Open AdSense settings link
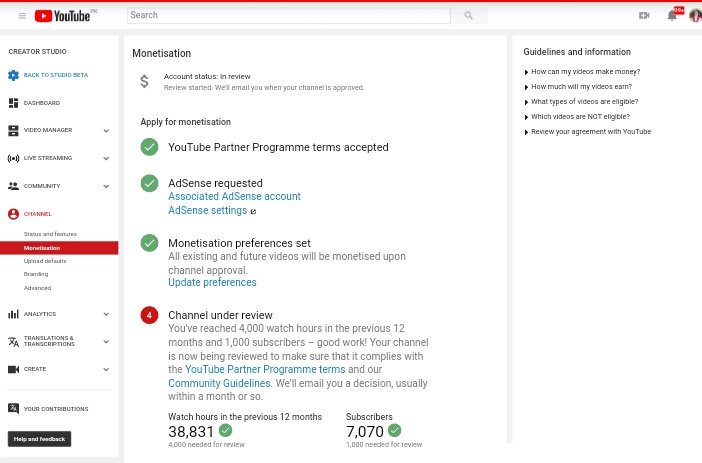Image resolution: width=702 pixels, height=463 pixels. (x=207, y=210)
